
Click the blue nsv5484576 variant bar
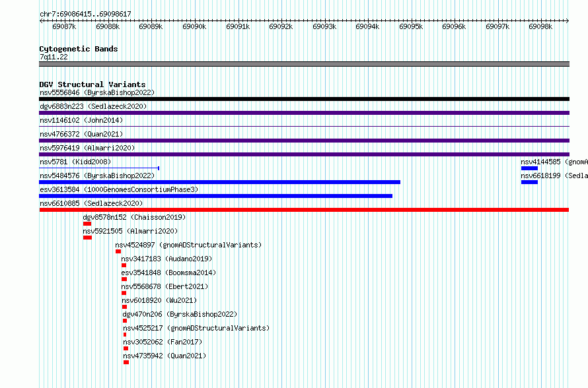tap(220, 182)
